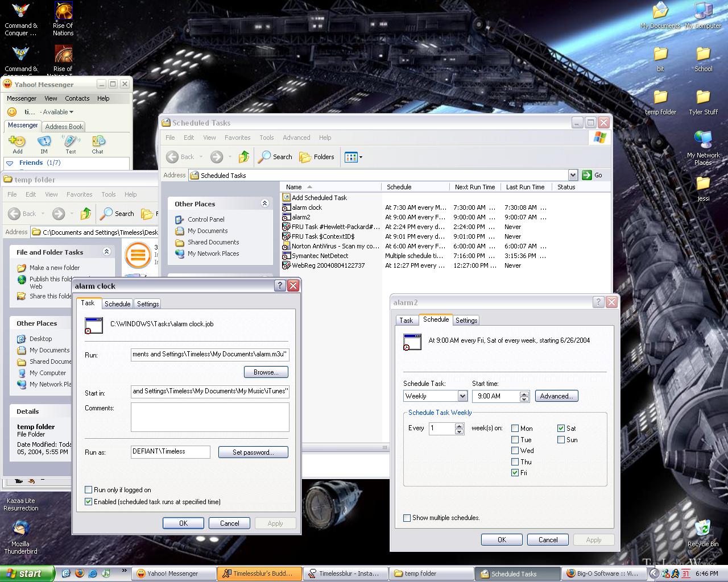This screenshot has width=728, height=582.
Task: Check the Mon checkbox in alarm2
Action: [x=515, y=429]
